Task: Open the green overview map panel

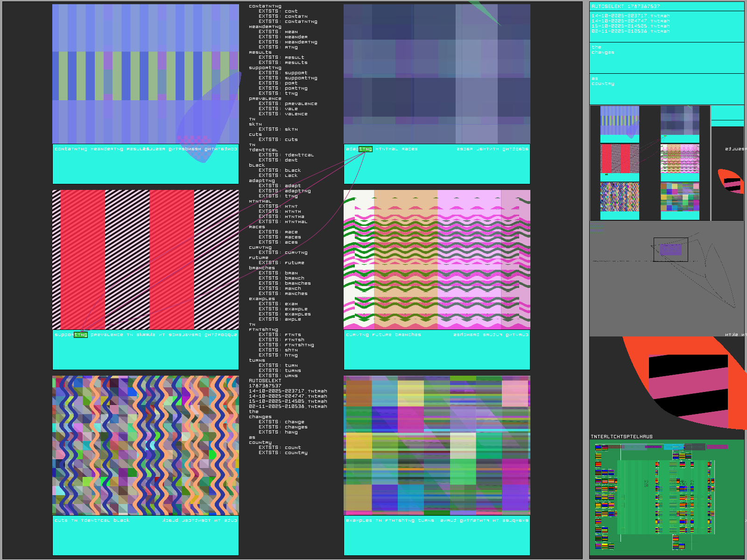Action: pos(666,497)
